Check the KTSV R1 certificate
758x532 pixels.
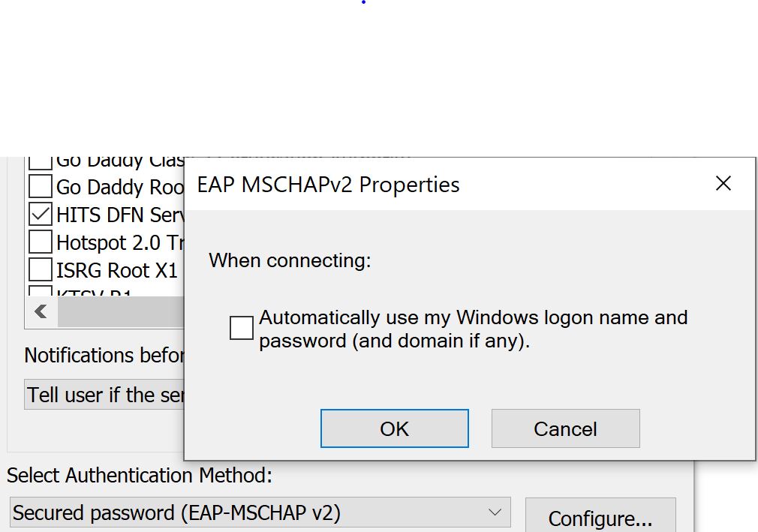click(x=41, y=293)
